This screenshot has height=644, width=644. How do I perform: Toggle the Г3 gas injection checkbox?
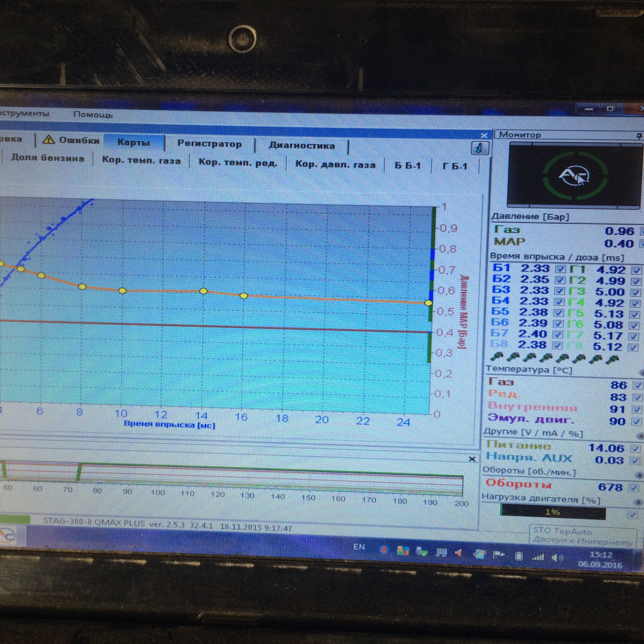click(x=636, y=293)
